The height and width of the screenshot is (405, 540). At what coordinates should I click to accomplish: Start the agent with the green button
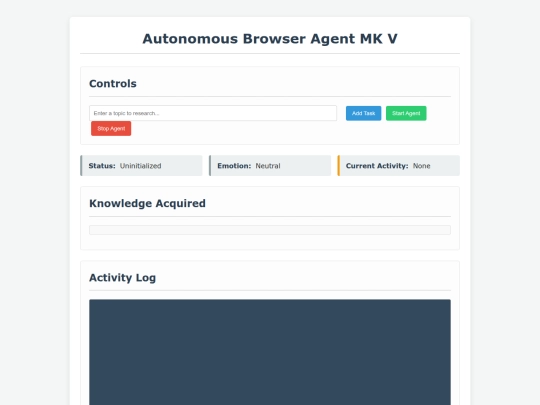pos(406,113)
